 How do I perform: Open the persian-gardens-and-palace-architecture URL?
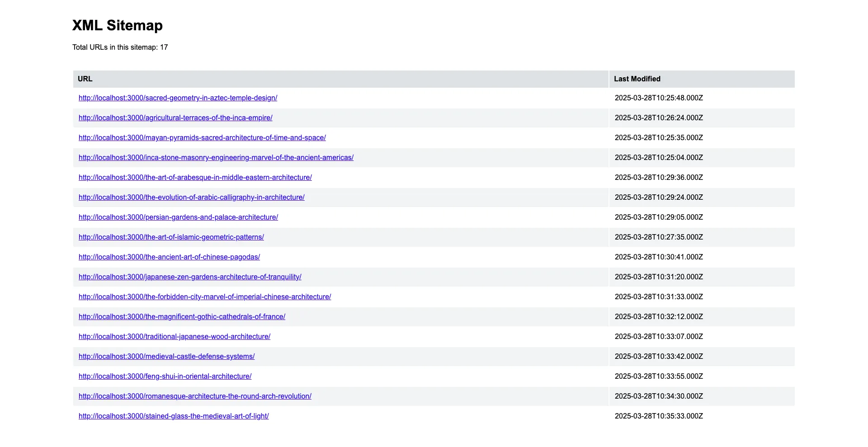(178, 217)
